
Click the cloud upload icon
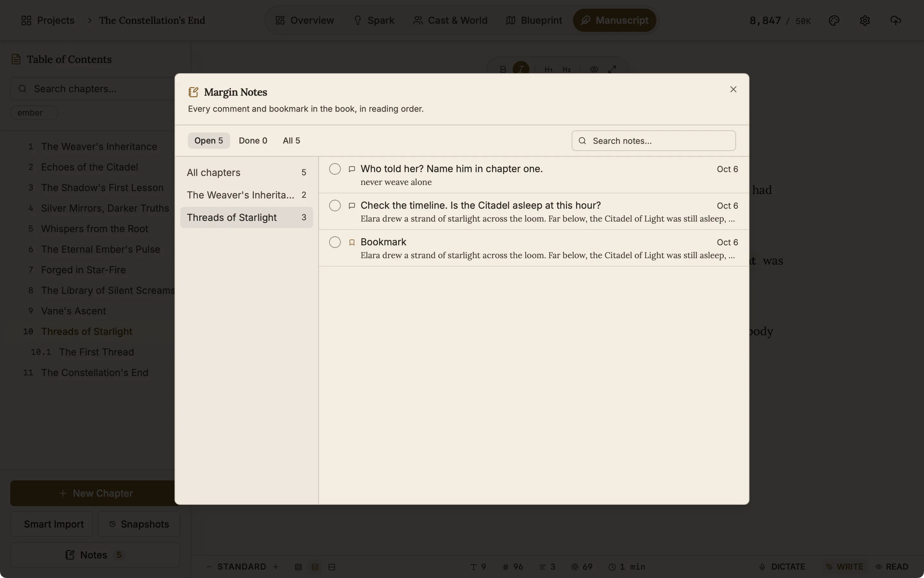[895, 20]
